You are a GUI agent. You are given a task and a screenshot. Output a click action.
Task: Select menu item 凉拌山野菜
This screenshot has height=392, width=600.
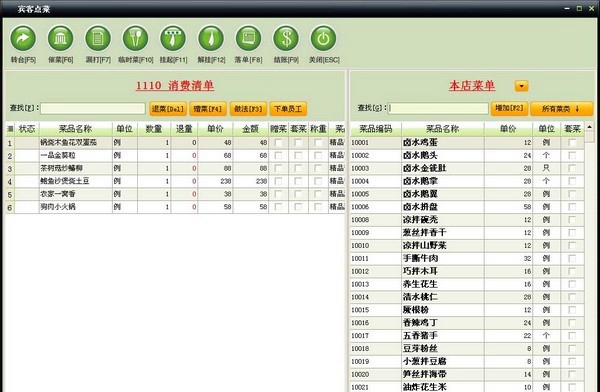(467, 245)
